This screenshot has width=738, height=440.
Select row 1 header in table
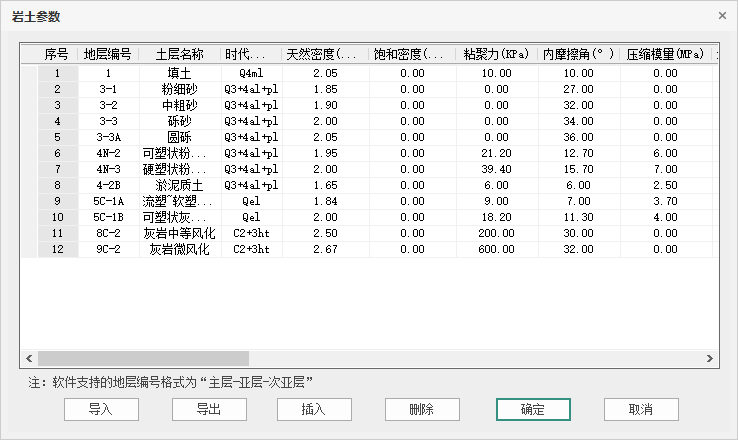[57, 73]
